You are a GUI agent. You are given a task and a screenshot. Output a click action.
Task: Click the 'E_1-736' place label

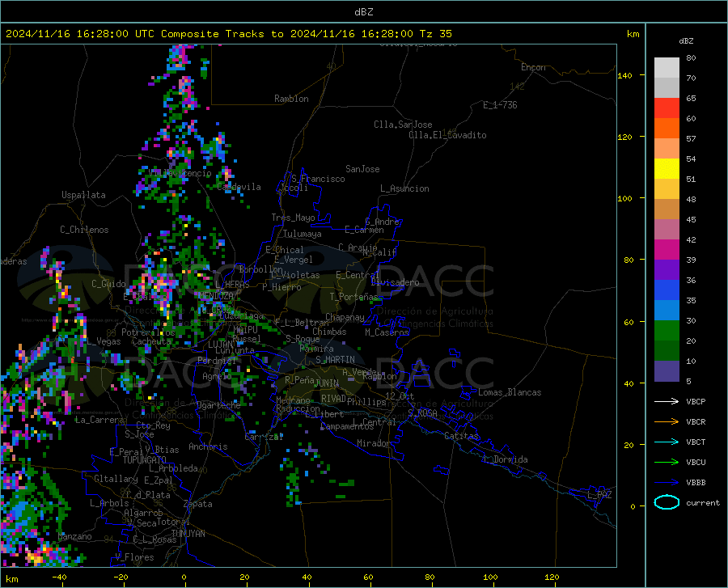(x=500, y=105)
